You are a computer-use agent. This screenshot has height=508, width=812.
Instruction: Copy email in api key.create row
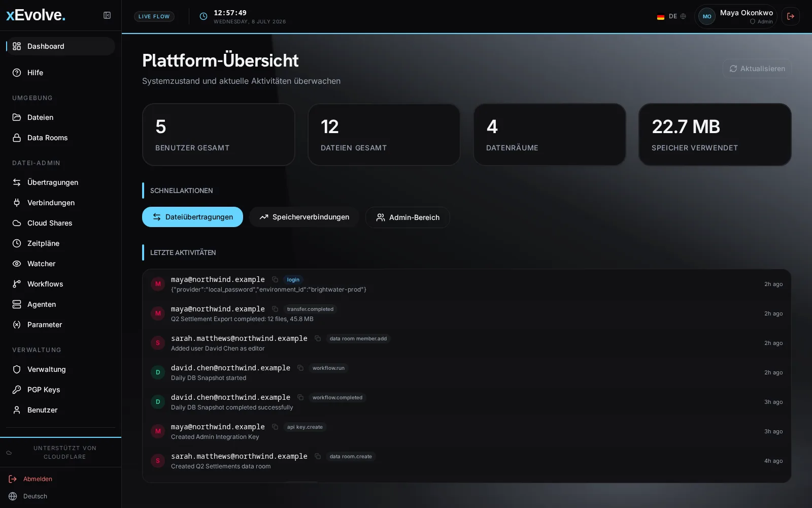(x=275, y=427)
